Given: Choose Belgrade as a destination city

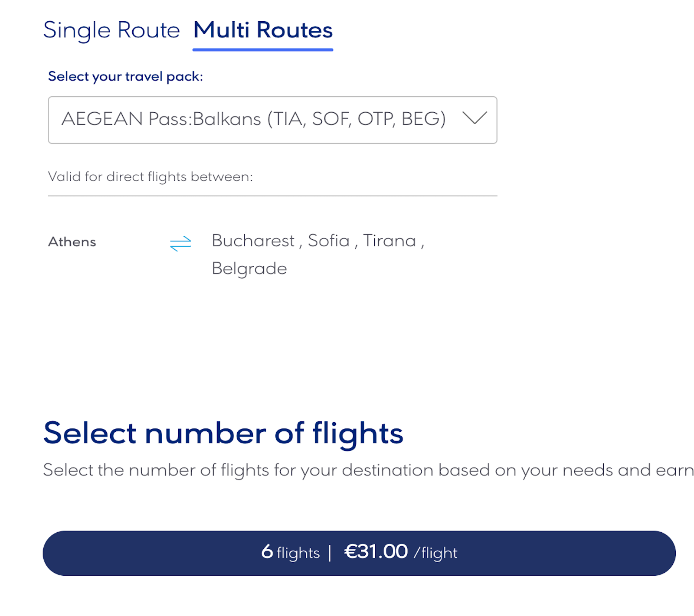Looking at the screenshot, I should 249,268.
